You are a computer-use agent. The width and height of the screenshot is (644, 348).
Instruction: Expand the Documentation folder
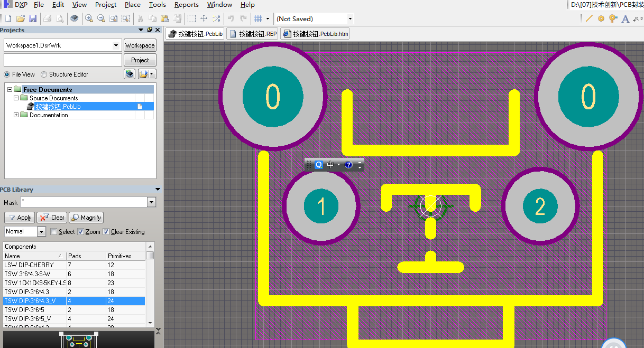[x=16, y=115]
